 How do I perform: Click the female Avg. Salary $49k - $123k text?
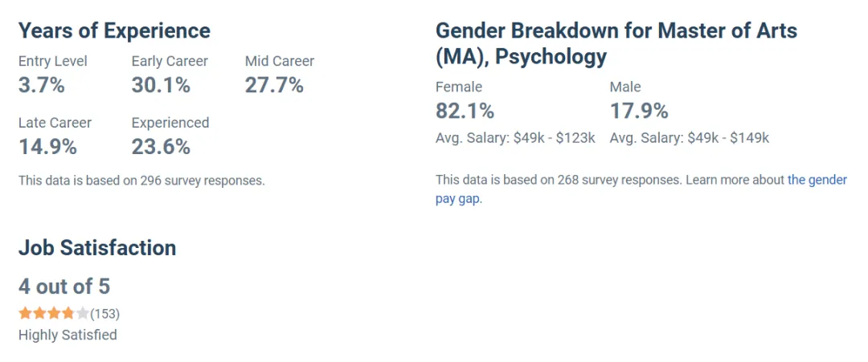coord(515,138)
